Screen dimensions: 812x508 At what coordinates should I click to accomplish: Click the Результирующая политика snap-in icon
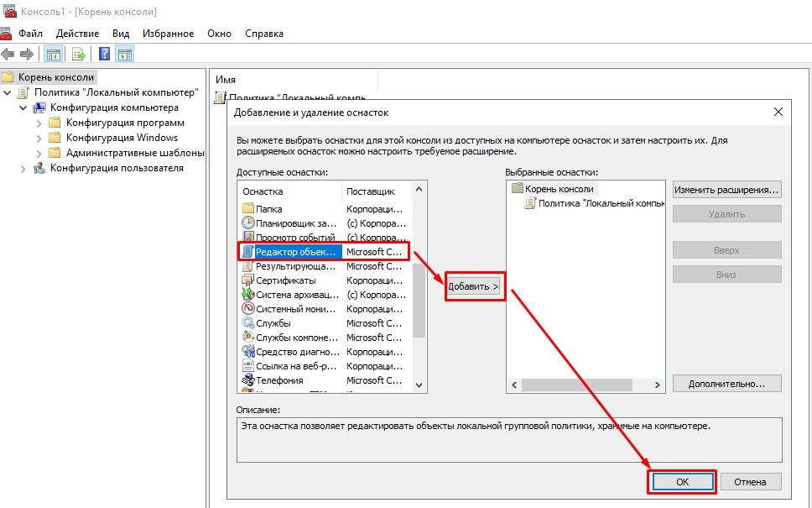coord(248,266)
